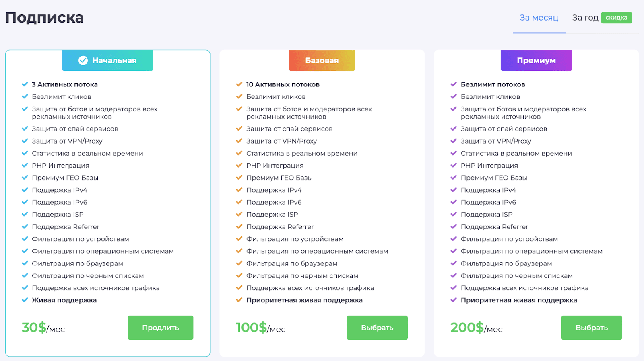This screenshot has width=644, height=361.
Task: Click the checkmark circle icon in Начальная header
Action: coord(83,60)
